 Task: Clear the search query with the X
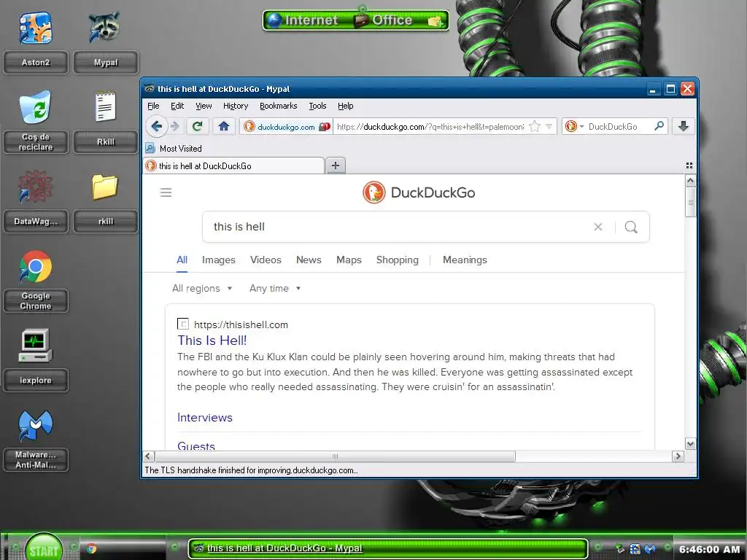point(598,227)
